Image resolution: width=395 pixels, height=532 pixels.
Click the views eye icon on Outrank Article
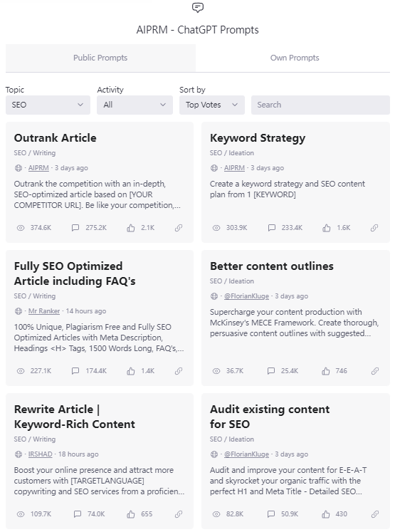point(21,228)
